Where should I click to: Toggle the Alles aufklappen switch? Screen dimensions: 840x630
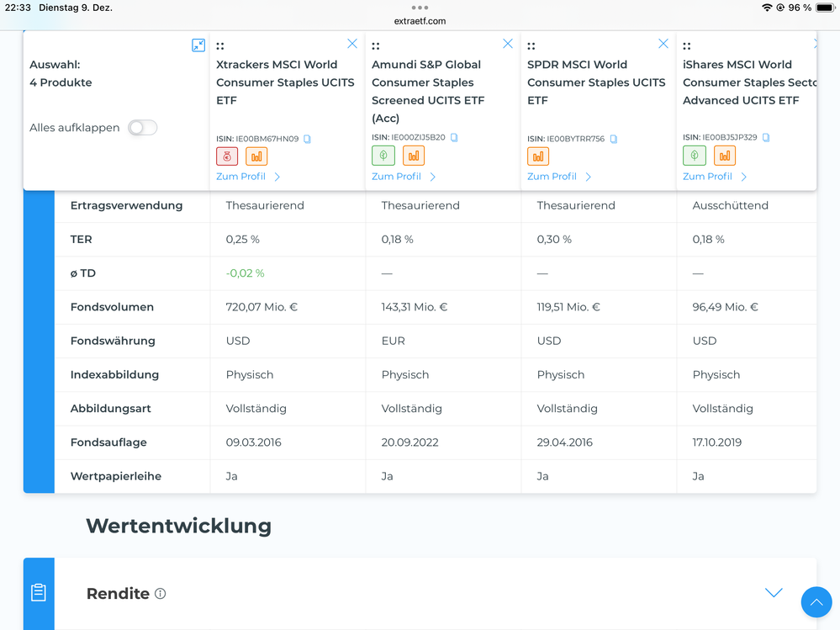click(x=142, y=128)
